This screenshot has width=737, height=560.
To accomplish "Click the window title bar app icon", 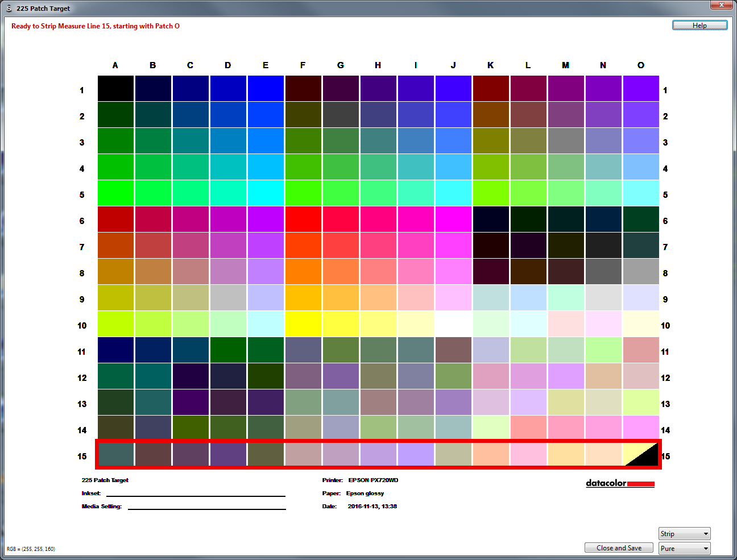I will 9,9.
